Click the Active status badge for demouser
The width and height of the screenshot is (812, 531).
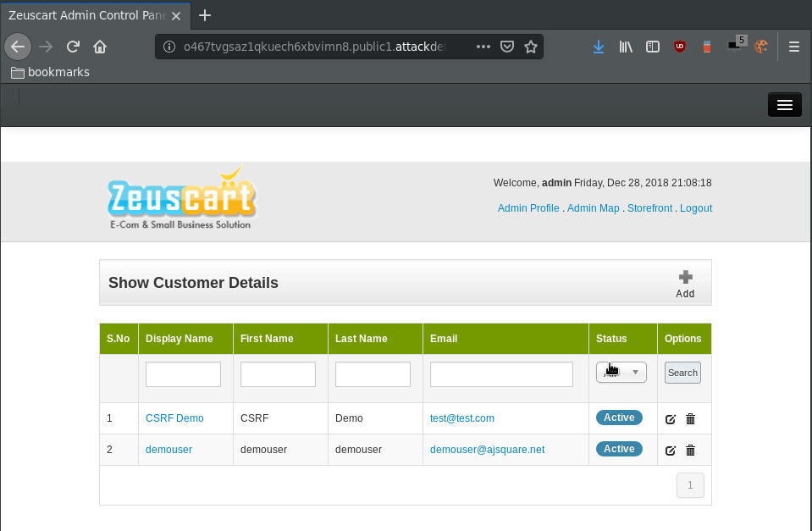619,449
